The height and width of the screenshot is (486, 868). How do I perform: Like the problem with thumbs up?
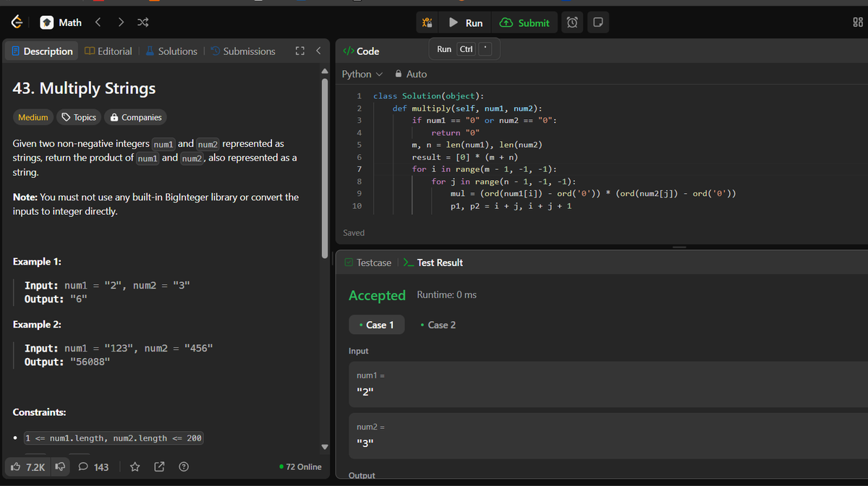coord(27,467)
